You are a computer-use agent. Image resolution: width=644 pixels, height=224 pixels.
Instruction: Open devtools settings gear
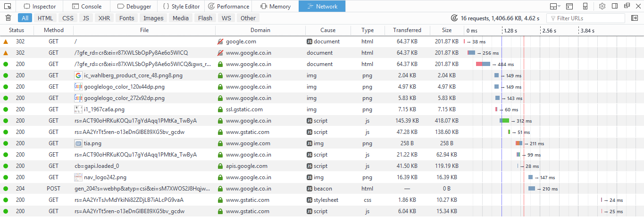(x=602, y=6)
